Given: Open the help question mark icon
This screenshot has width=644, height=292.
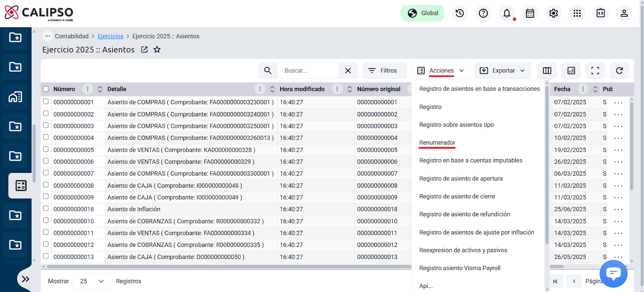Looking at the screenshot, I should coord(483,13).
